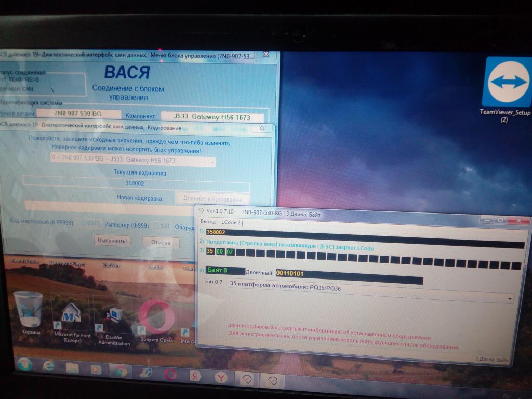Maximize the LCode window
This screenshot has width=532, height=399.
pyautogui.click(x=500, y=220)
